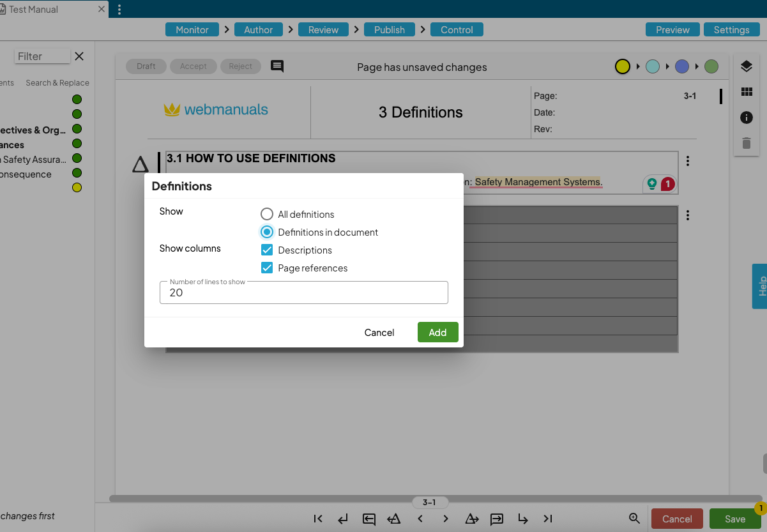This screenshot has width=767, height=532.
Task: Click the warning triangle beside section 3.1
Action: coord(140,165)
